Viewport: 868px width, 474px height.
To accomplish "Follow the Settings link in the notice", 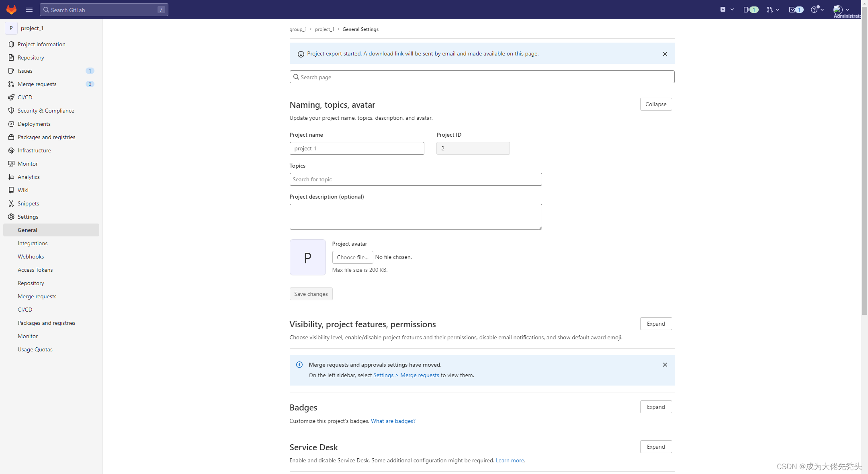I will coord(383,375).
